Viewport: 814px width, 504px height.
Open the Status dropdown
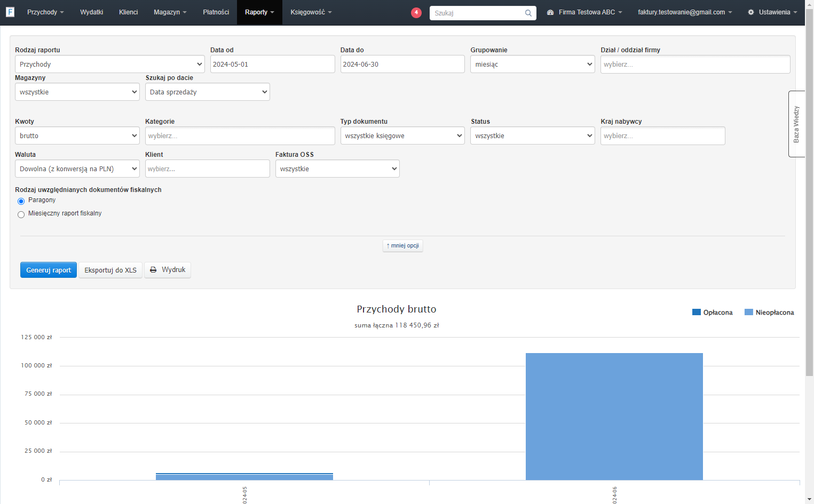(533, 135)
